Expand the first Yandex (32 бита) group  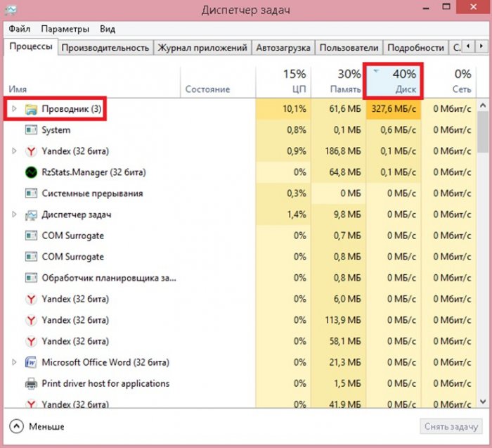coord(14,151)
